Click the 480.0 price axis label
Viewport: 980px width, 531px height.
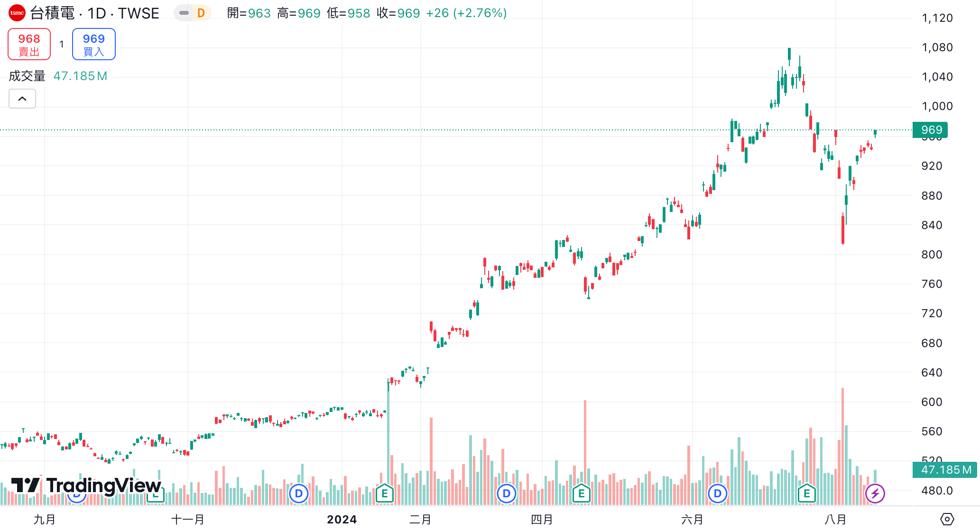click(x=937, y=491)
